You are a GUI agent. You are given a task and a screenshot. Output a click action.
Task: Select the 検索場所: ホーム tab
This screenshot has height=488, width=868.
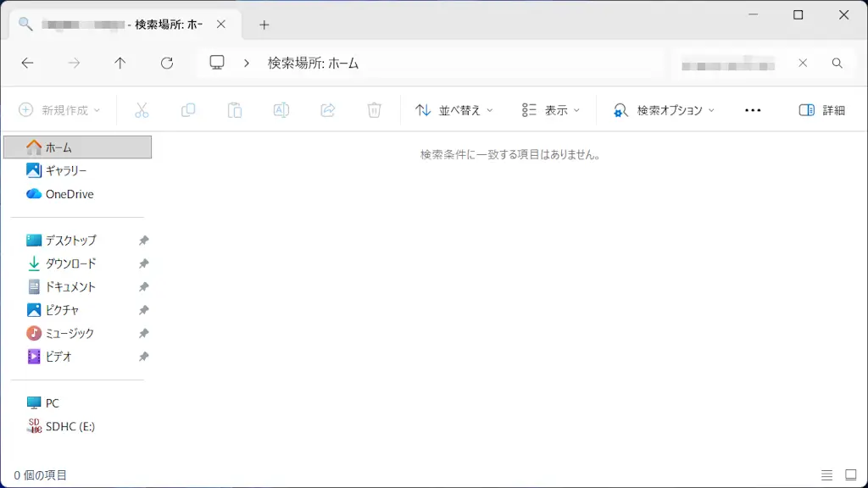tap(119, 24)
